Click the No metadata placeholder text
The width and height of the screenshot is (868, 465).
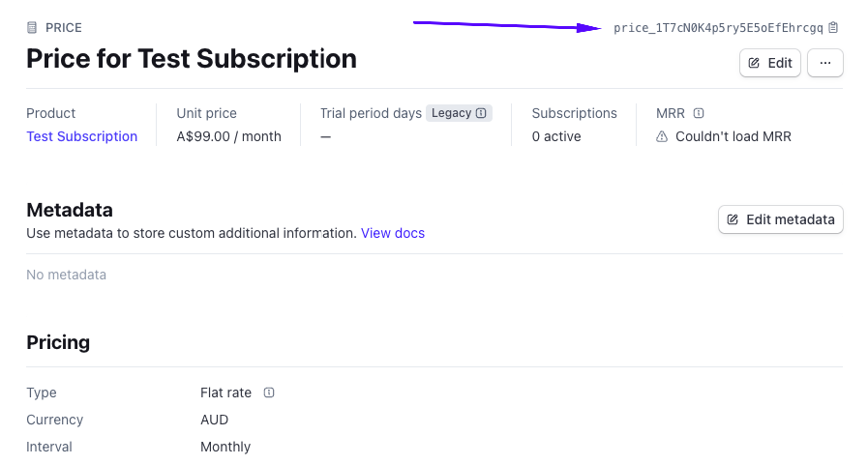[67, 275]
